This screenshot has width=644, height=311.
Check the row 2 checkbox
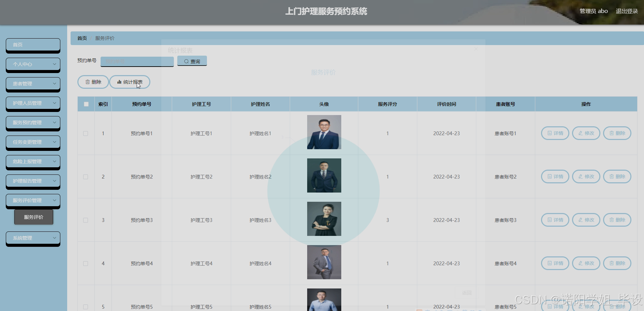click(86, 177)
